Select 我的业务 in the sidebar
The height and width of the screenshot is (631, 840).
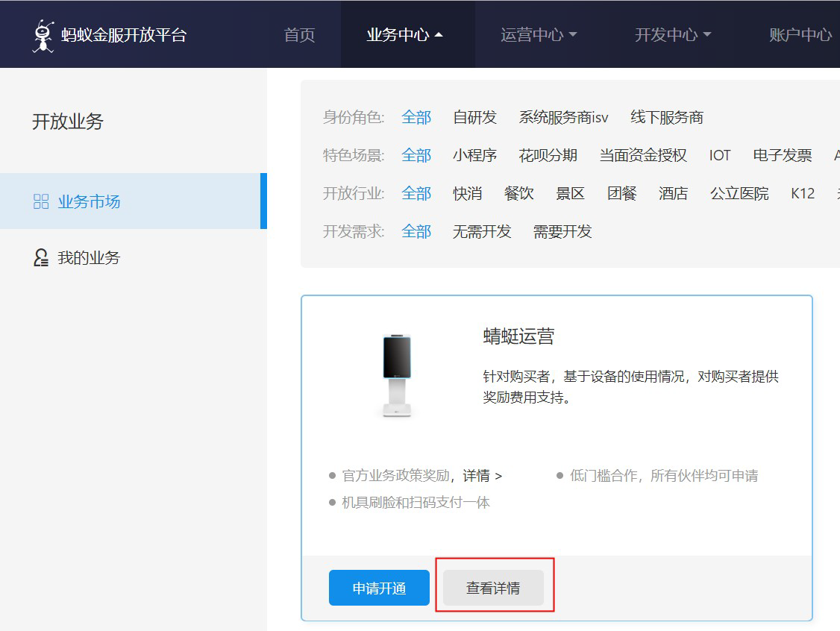click(89, 257)
